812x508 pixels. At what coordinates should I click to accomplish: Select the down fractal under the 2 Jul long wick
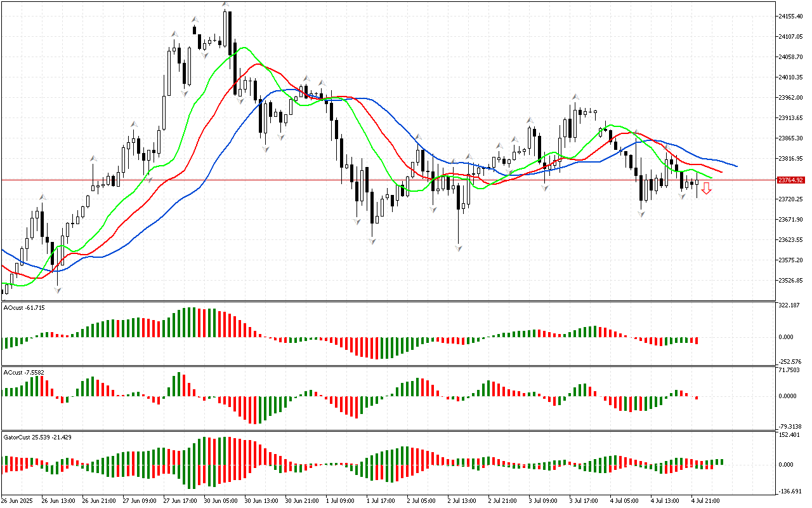point(458,248)
